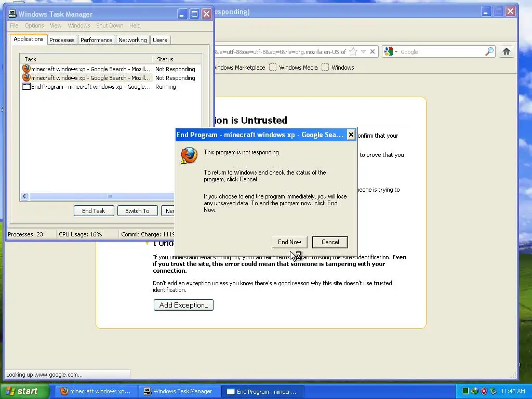Click CPU Usage: 16% status entry
This screenshot has width=532, height=399.
(81, 234)
